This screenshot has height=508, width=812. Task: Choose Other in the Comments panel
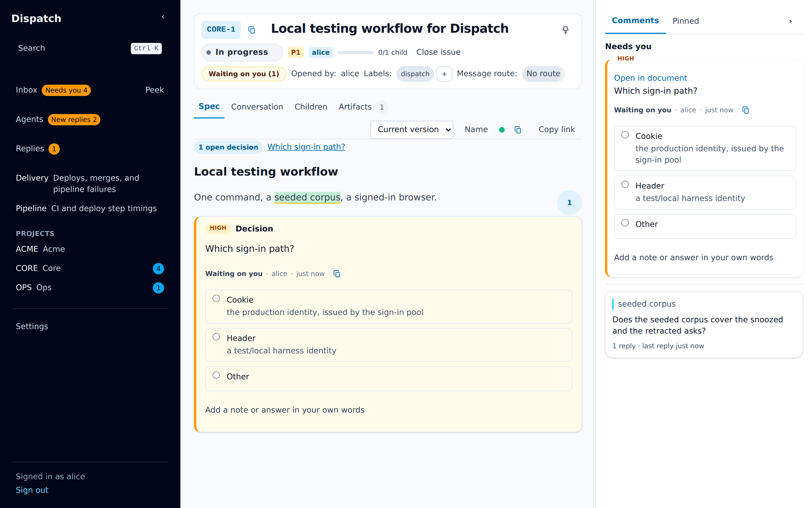(x=625, y=223)
